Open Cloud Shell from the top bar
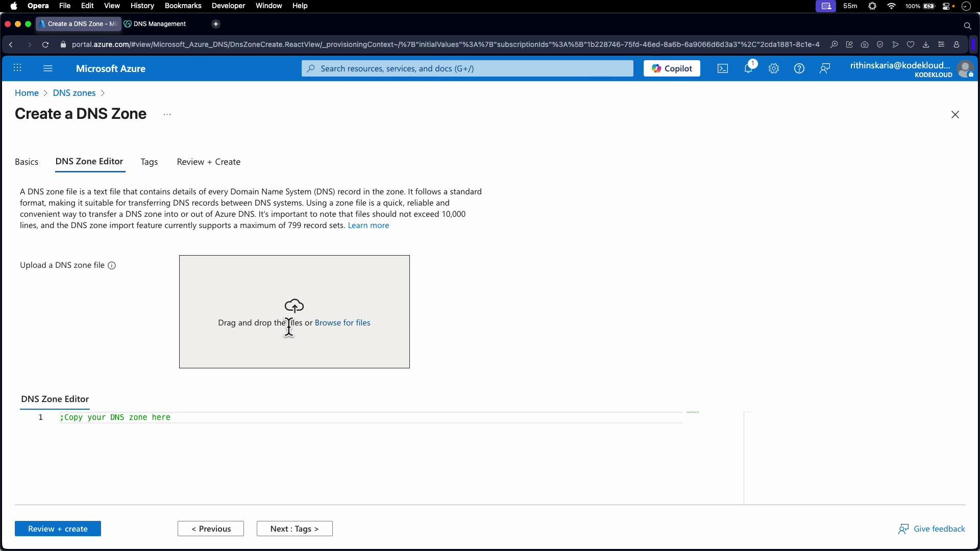980x551 pixels. click(x=723, y=68)
